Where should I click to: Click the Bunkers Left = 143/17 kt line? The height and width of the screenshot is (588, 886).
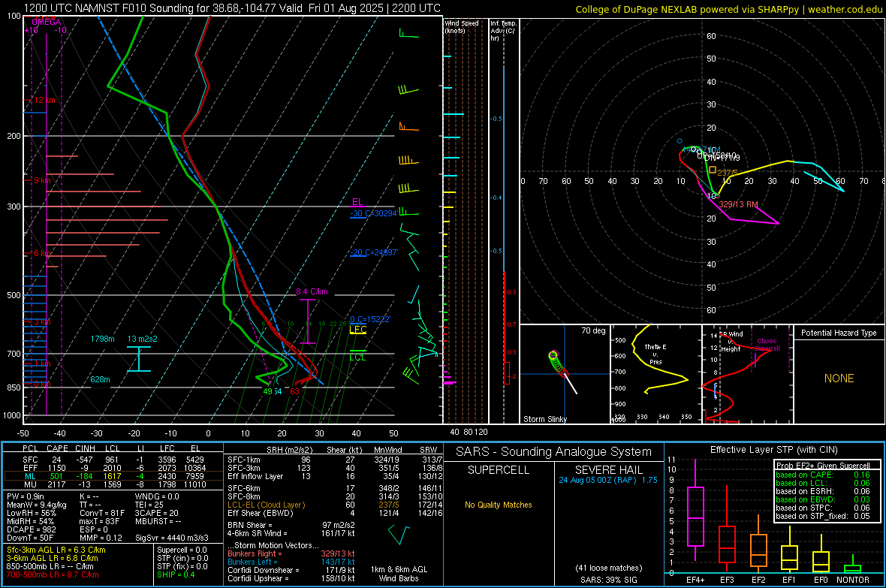[x=291, y=562]
